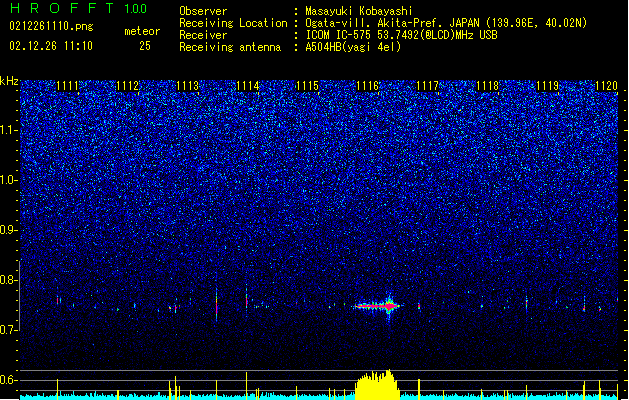Click the 1118 time marker
Viewport: 629px width, 400px height.
click(x=487, y=86)
